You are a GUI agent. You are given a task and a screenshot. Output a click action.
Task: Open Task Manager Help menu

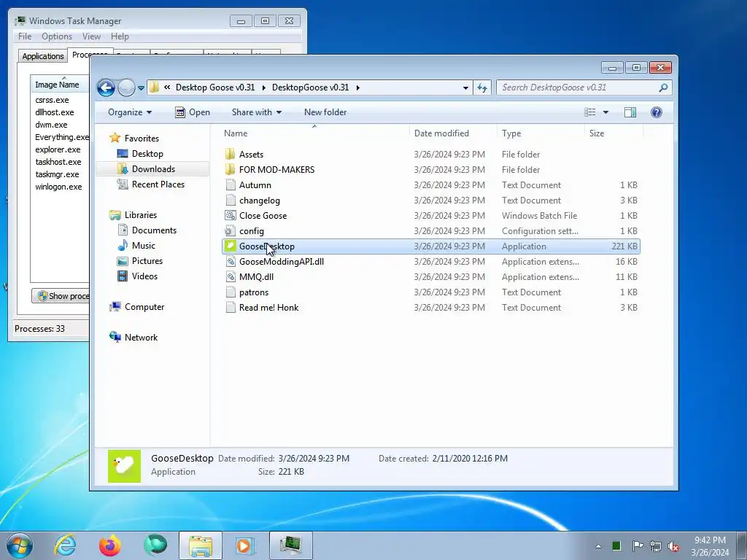[120, 36]
